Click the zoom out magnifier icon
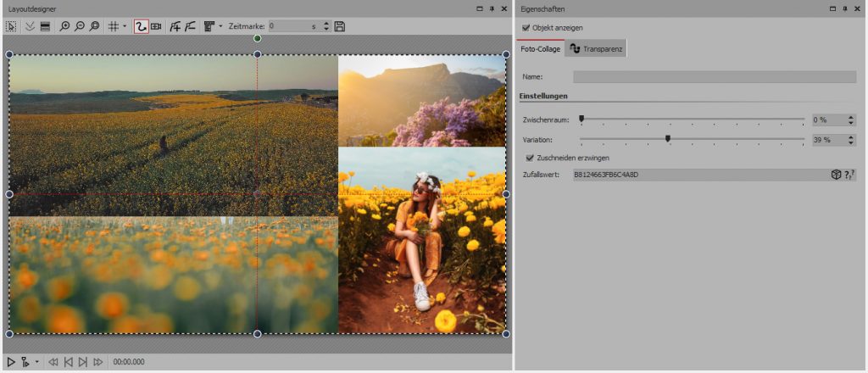868x373 pixels. pos(79,27)
